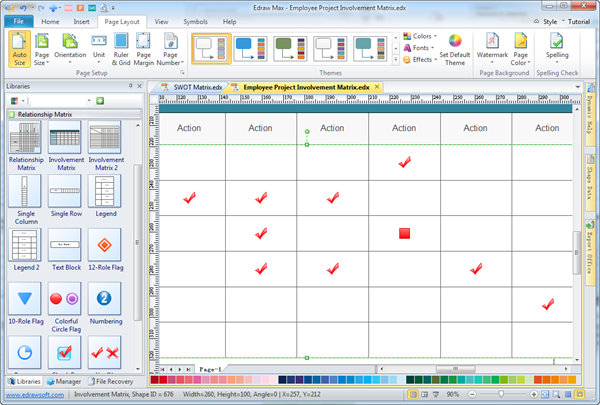Viewport: 600px width, 405px height.
Task: Pick the orange swatch at palette end
Action: pos(572,380)
